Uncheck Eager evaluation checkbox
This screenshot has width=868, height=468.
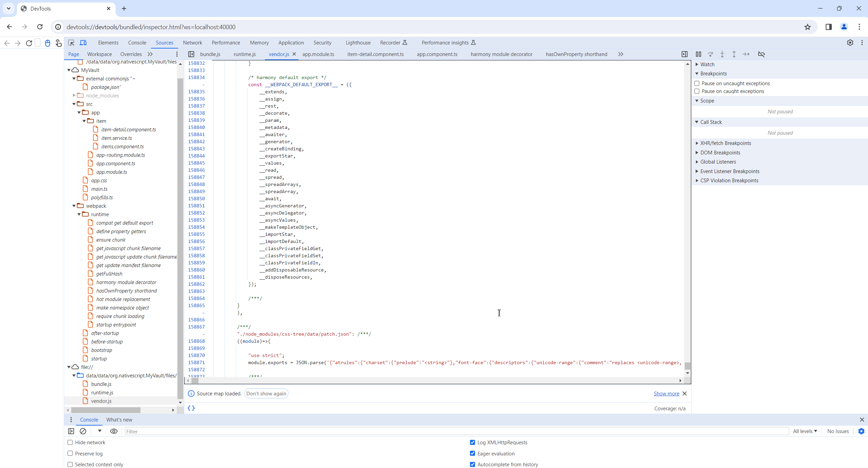coord(472,453)
